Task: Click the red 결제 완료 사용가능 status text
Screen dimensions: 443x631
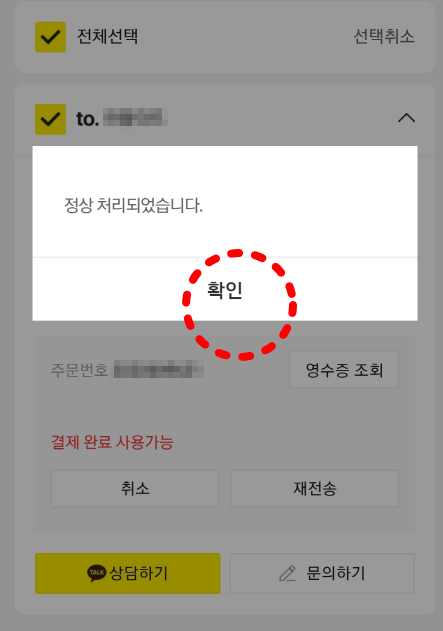Action: [x=112, y=442]
